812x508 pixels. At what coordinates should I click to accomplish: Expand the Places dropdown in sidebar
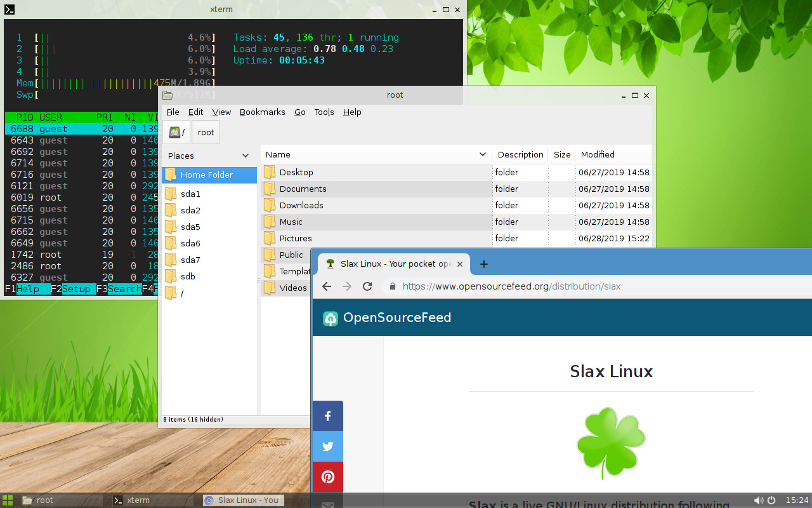point(246,156)
